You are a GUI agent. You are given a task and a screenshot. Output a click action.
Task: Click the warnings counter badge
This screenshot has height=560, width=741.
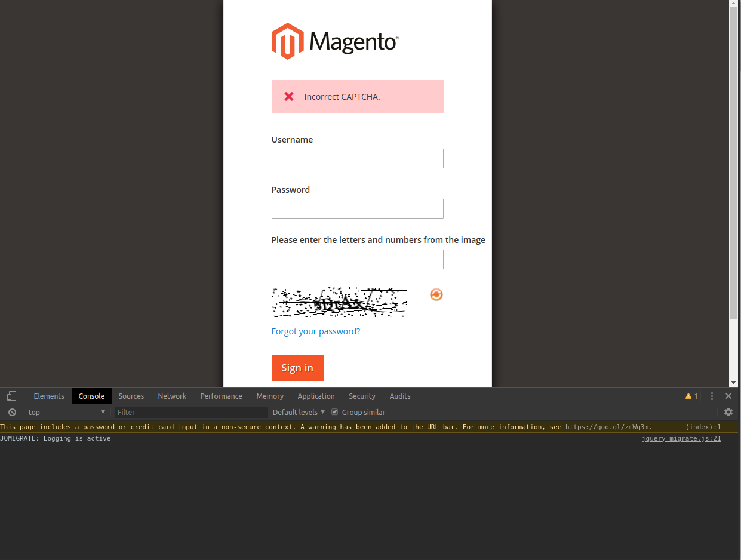click(x=691, y=396)
